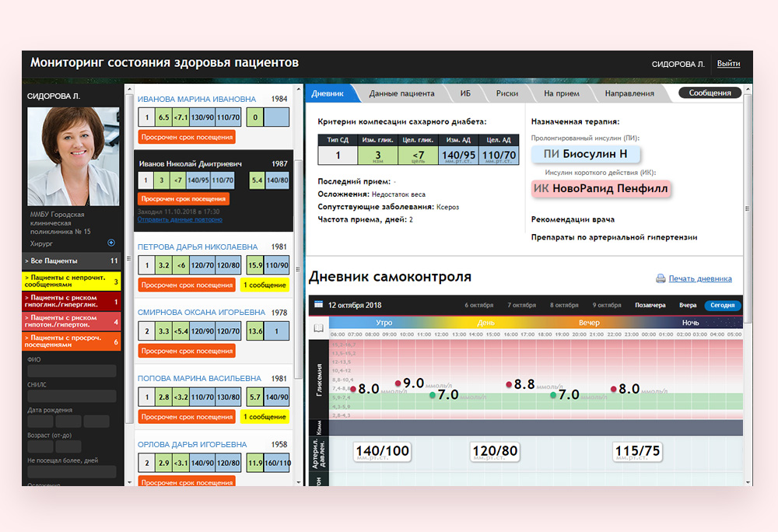This screenshot has width=778, height=532.
Task: Click Просрочен срок посещения under Иванова Марина
Action: [x=187, y=137]
